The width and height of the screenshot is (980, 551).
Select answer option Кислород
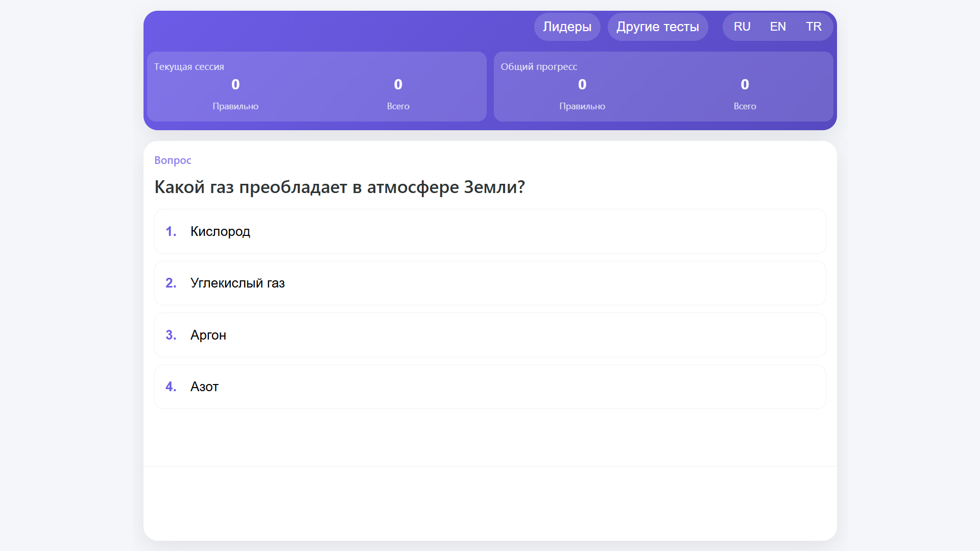click(x=490, y=231)
